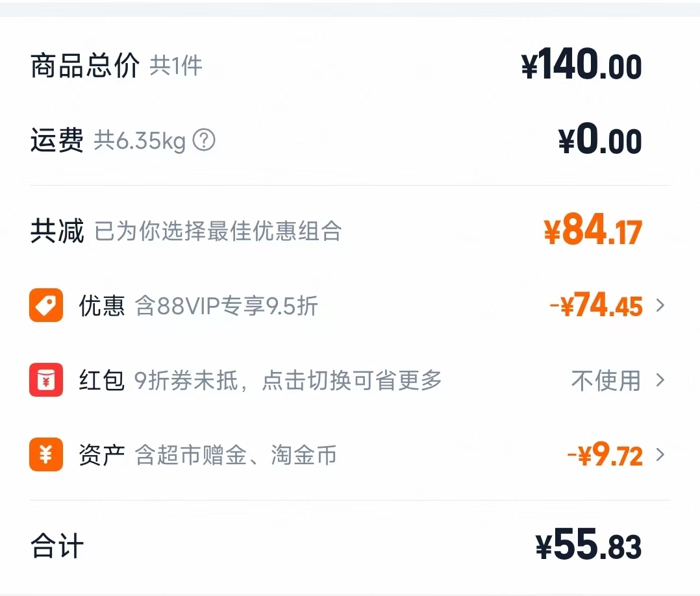Select the red envelope icon in the 红包 row
This screenshot has width=700, height=596.
(45, 380)
